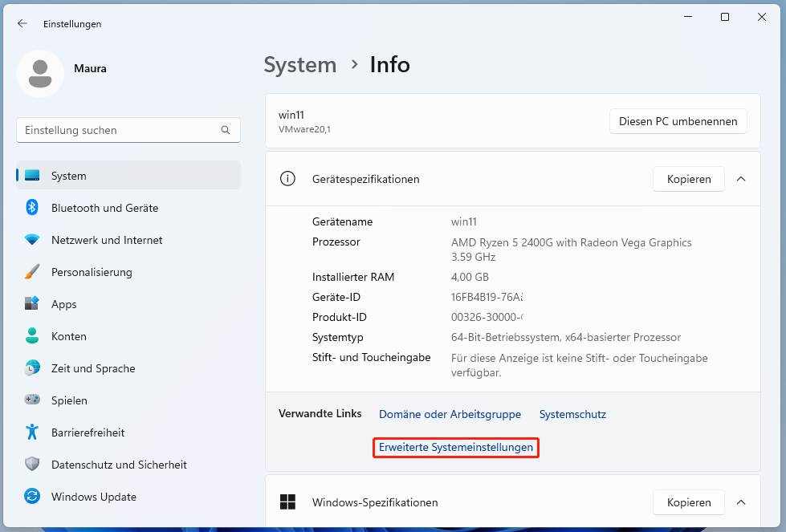Close the Einstellungen window

761,17
